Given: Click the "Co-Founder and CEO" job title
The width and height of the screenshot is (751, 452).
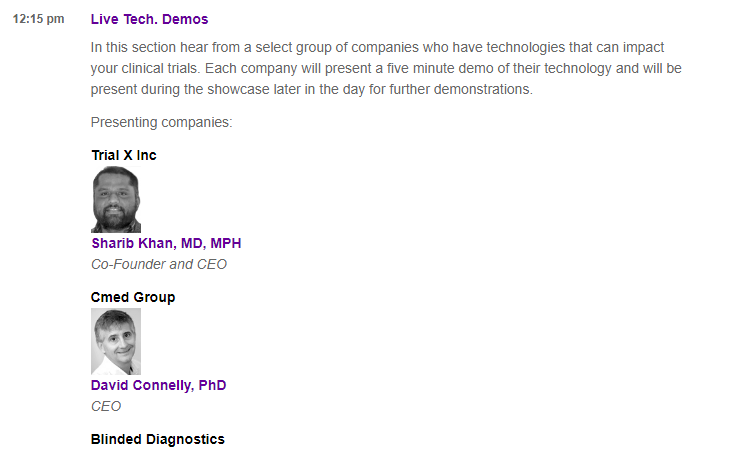Looking at the screenshot, I should [x=159, y=264].
